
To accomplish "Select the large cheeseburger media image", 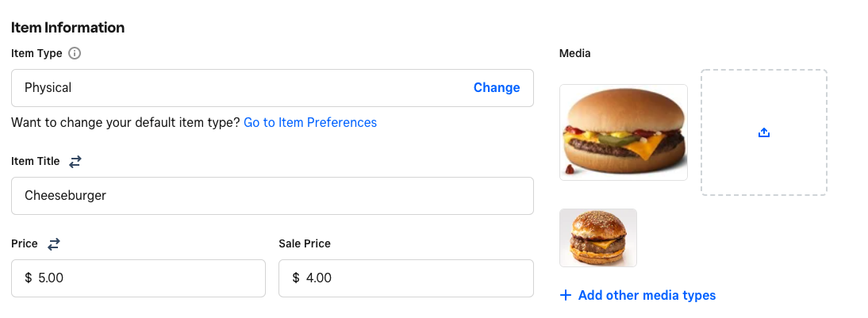I will click(x=624, y=132).
